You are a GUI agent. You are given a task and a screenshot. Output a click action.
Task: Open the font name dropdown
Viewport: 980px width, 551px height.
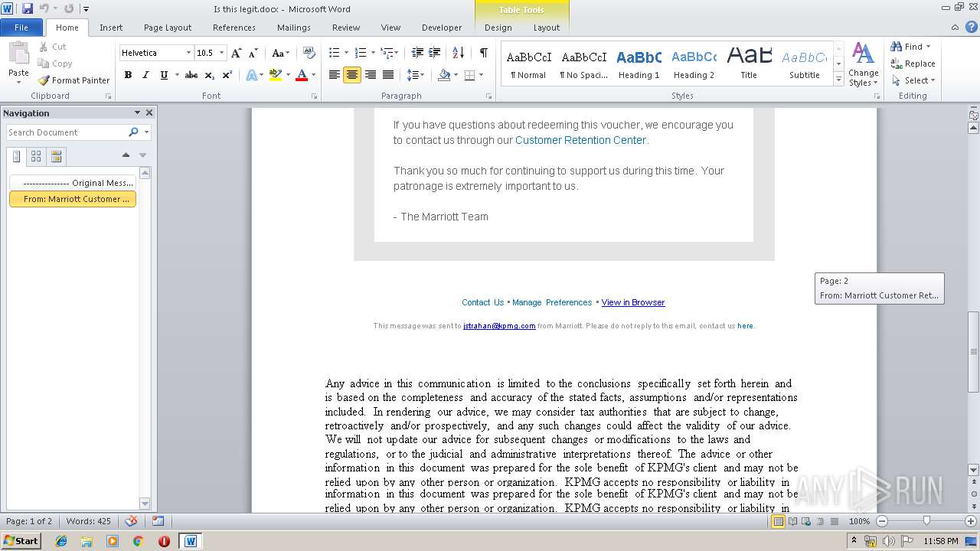point(188,53)
